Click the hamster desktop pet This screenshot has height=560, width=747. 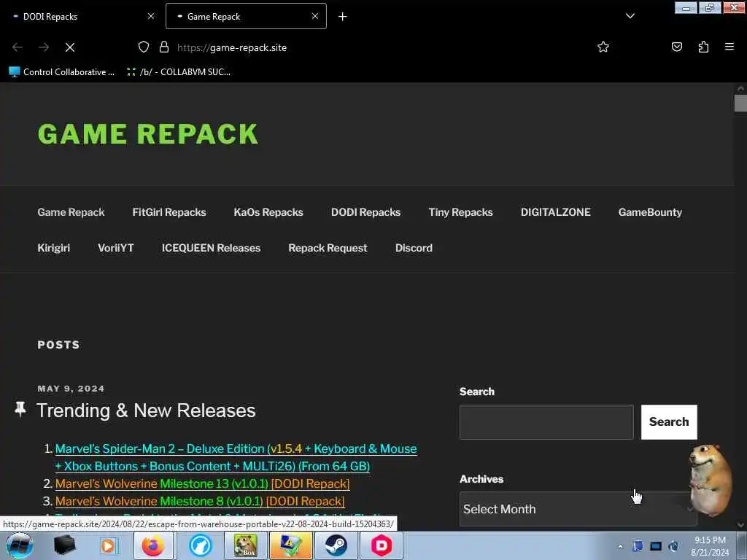coord(710,480)
